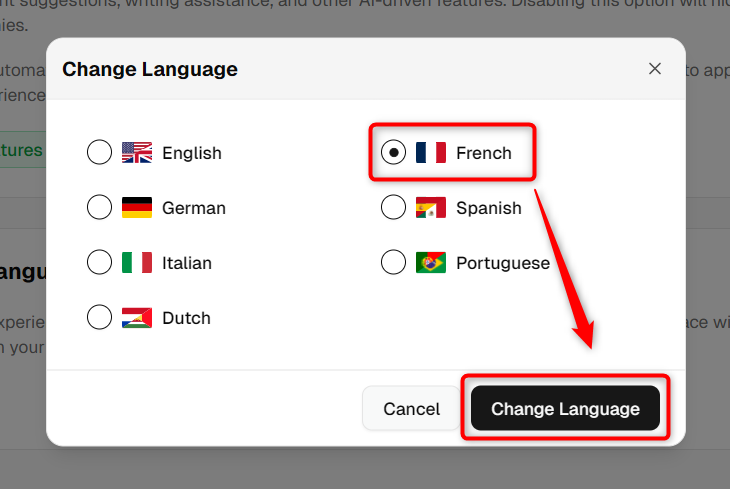Click the Spanish language label text
Image resolution: width=730 pixels, height=489 pixels.
[x=489, y=208]
